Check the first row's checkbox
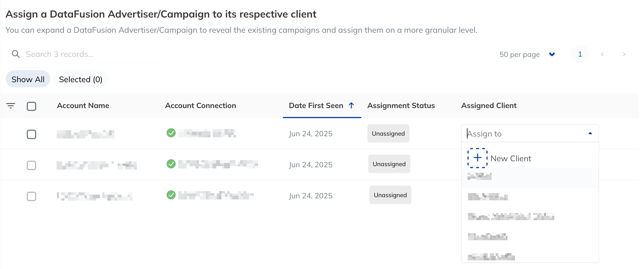This screenshot has height=269, width=644. point(31,134)
